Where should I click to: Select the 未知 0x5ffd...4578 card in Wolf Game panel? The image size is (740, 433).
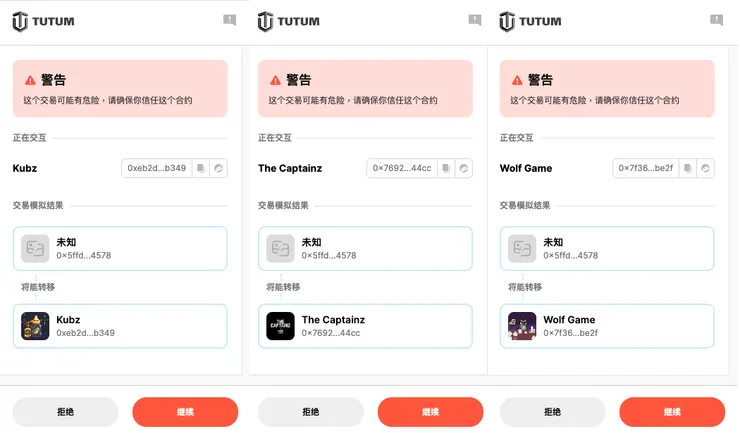607,248
